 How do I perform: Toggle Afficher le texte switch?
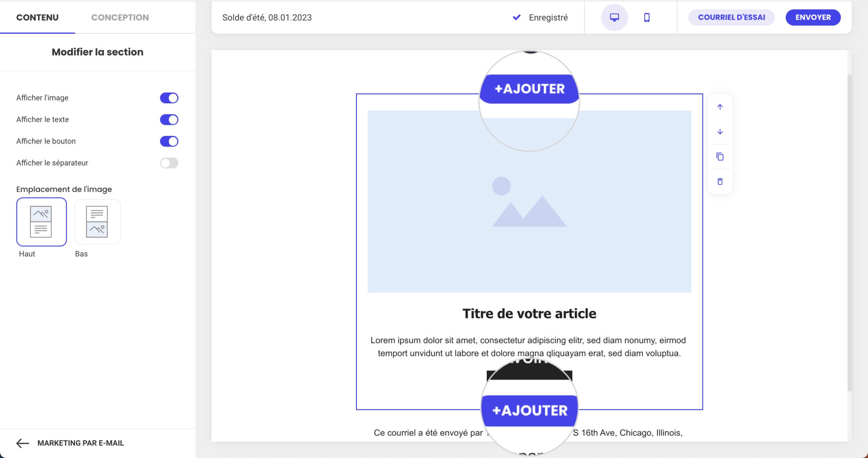[169, 120]
